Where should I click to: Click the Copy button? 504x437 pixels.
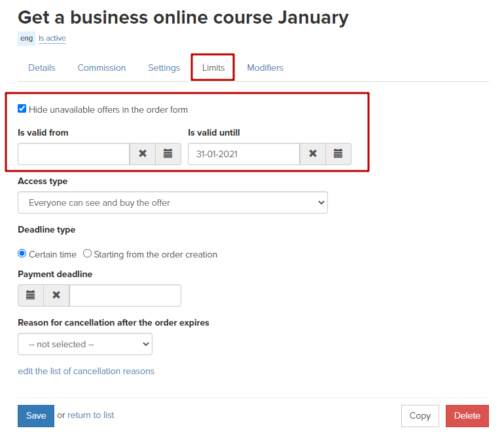click(x=420, y=416)
